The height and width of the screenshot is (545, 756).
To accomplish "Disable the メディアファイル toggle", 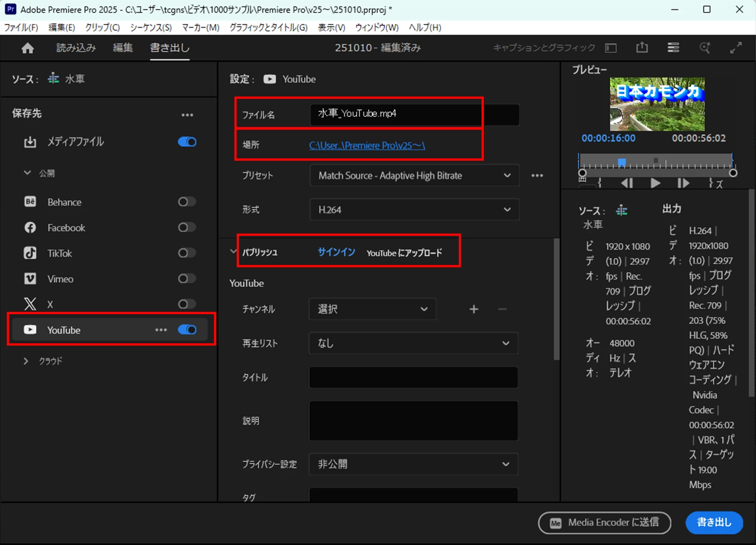I will pyautogui.click(x=187, y=142).
